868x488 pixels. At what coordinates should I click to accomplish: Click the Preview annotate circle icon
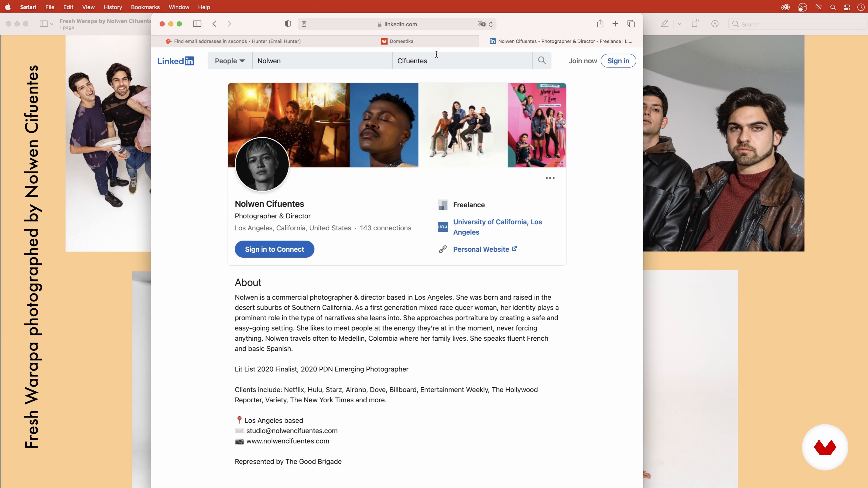[x=715, y=24]
